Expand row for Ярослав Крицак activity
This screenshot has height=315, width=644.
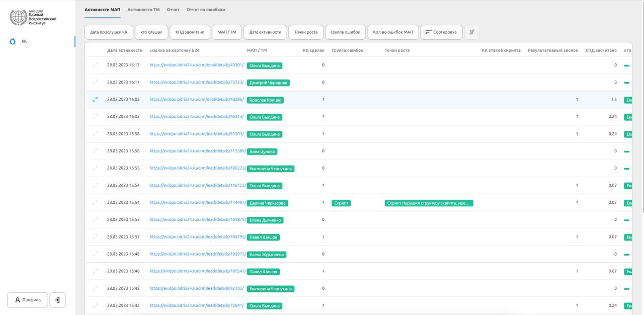(x=95, y=100)
